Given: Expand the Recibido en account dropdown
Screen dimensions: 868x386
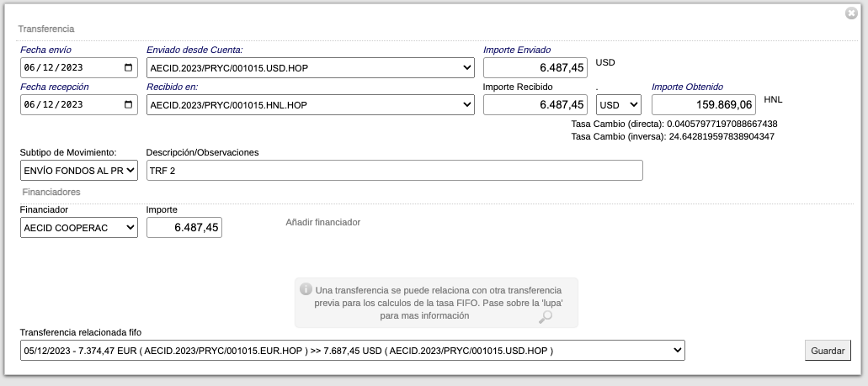Looking at the screenshot, I should (x=310, y=105).
